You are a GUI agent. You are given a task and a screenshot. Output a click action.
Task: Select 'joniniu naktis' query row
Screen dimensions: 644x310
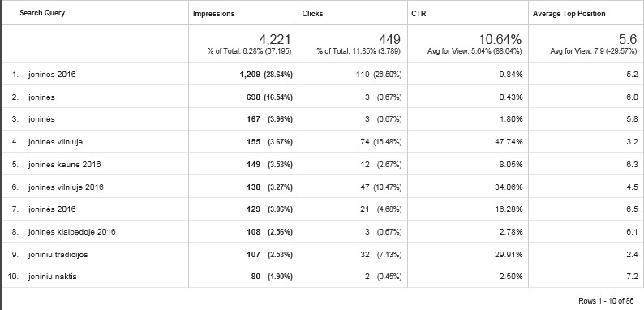[x=53, y=277]
